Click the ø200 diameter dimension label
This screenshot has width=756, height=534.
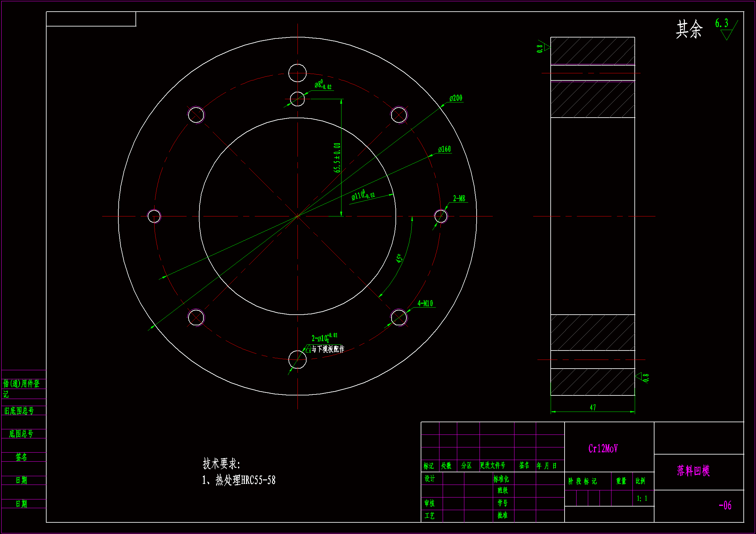click(456, 98)
